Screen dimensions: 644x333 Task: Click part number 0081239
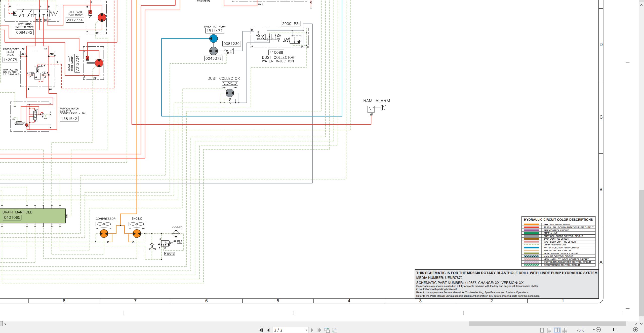click(231, 44)
